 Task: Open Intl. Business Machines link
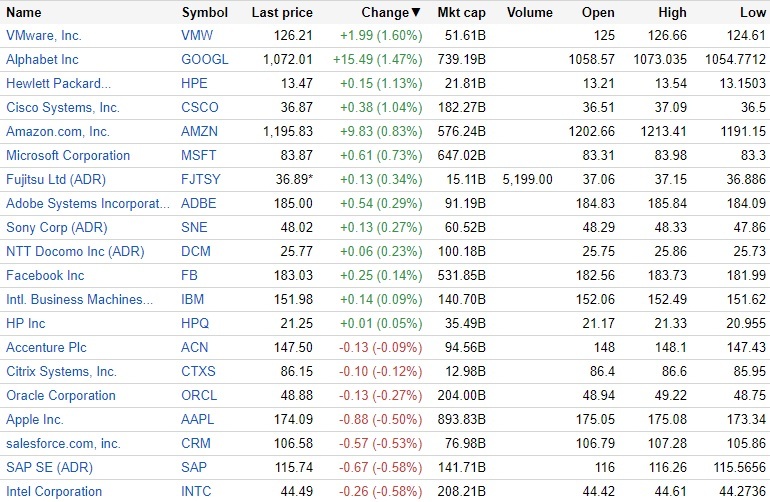[x=80, y=299]
